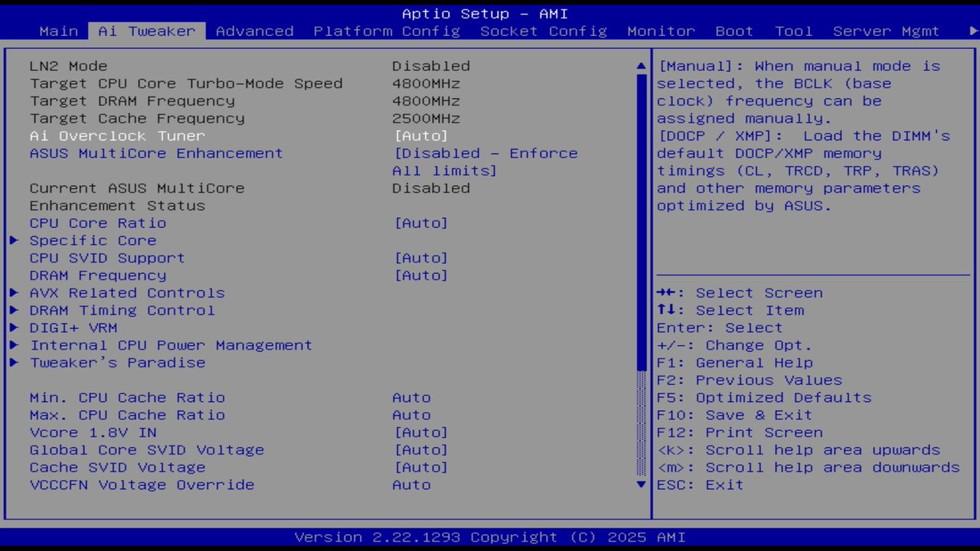Expand Internal CPU Power Management
The image size is (980, 551).
pos(170,345)
